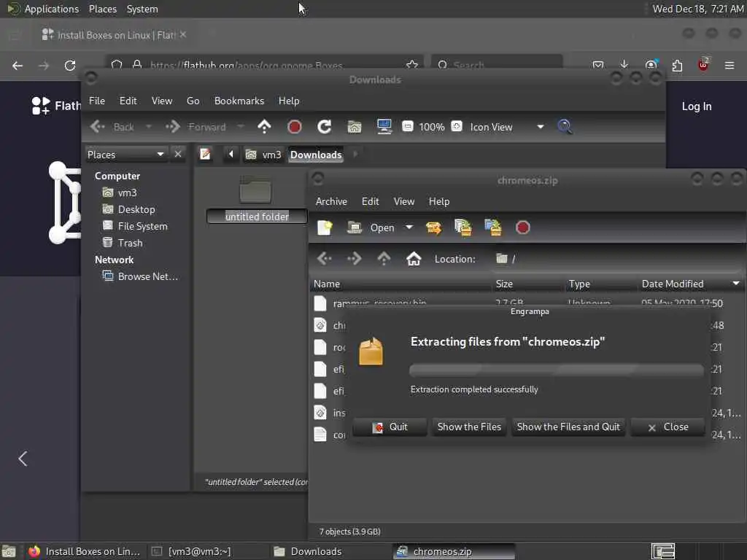Close the Places sidebar pane
Image resolution: width=747 pixels, height=560 pixels.
178,155
